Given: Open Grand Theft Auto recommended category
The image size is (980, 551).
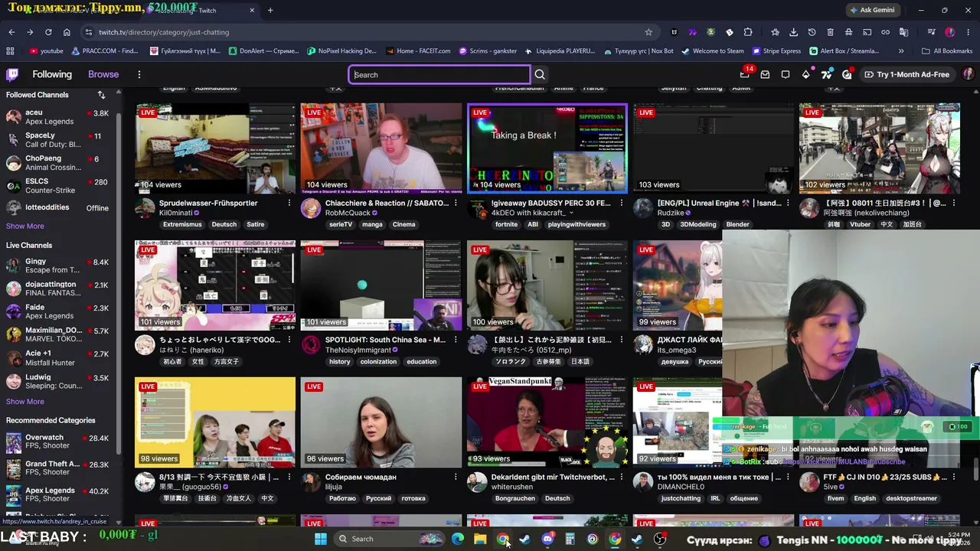Looking at the screenshot, I should coord(57,468).
